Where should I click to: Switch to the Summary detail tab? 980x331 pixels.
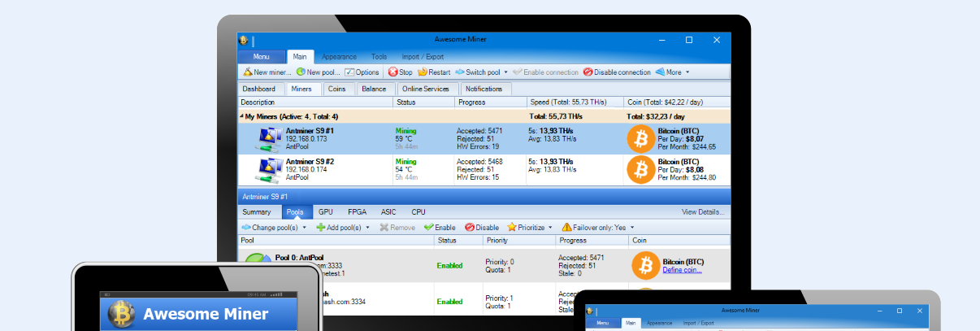click(257, 211)
